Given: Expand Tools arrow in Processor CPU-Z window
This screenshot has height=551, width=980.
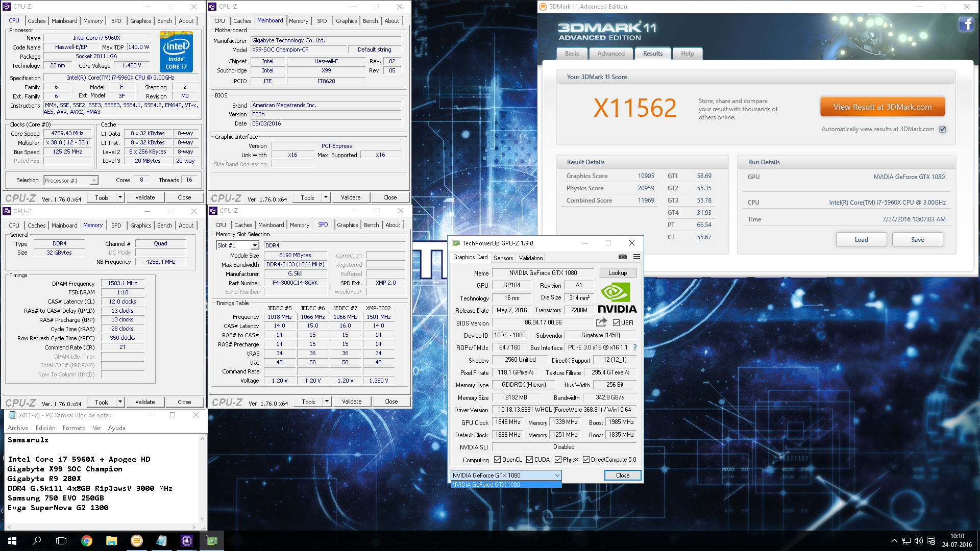Looking at the screenshot, I should [120, 197].
